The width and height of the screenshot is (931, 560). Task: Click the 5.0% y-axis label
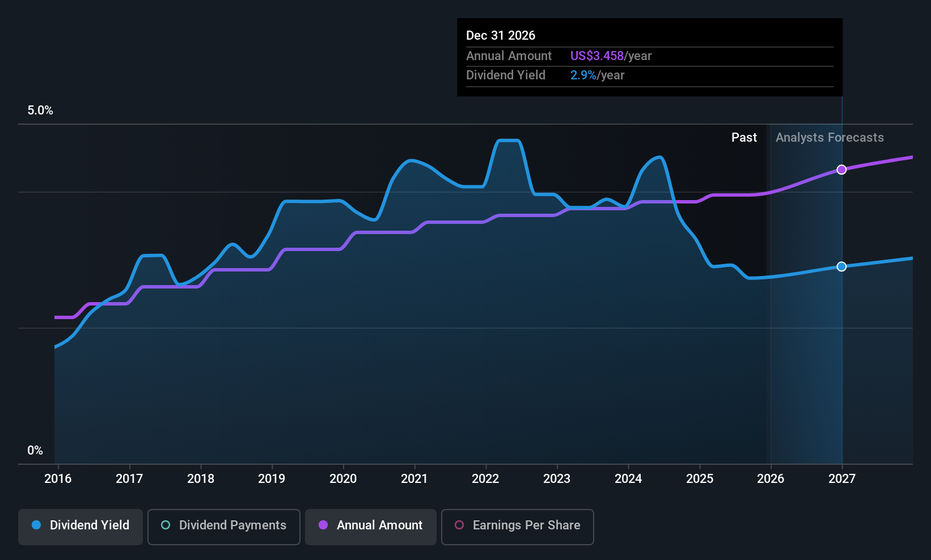coord(40,111)
